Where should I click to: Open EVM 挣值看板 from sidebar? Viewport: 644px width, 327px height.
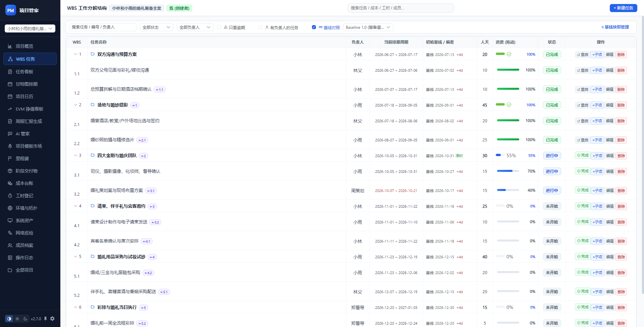pyautogui.click(x=30, y=109)
